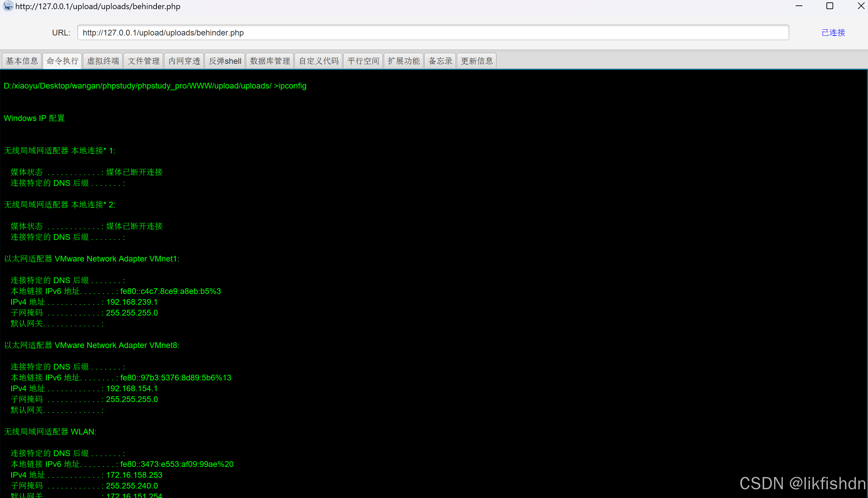Go to the 内网穿透 tab
This screenshot has height=498, width=868.
coord(184,61)
